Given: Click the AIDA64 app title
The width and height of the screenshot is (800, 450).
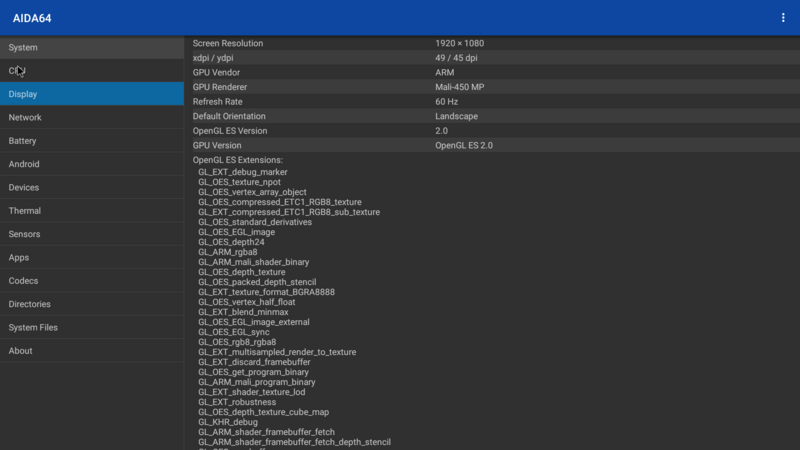Looking at the screenshot, I should [32, 18].
